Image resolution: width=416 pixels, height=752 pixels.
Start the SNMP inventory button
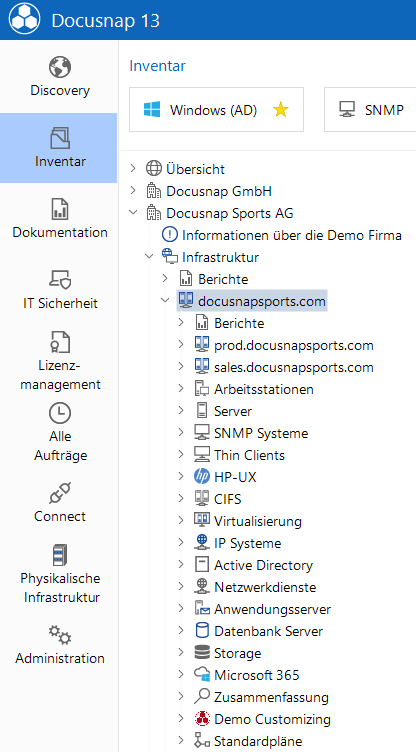[x=370, y=109]
